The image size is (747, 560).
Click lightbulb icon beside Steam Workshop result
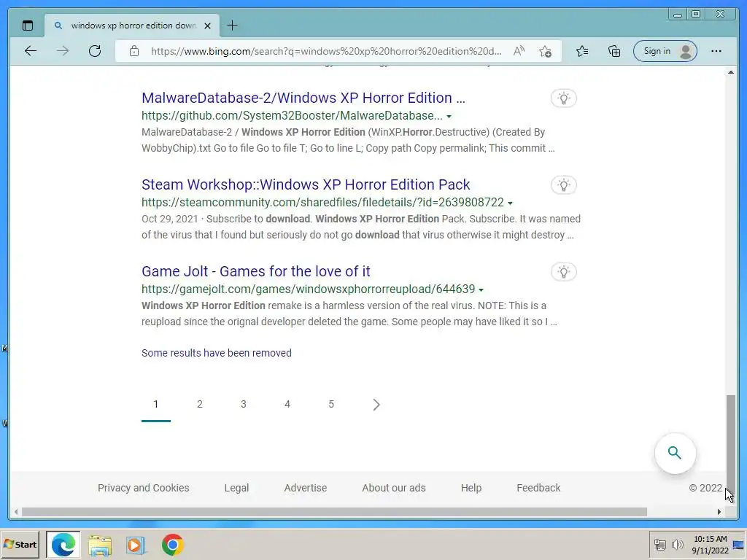click(x=564, y=185)
